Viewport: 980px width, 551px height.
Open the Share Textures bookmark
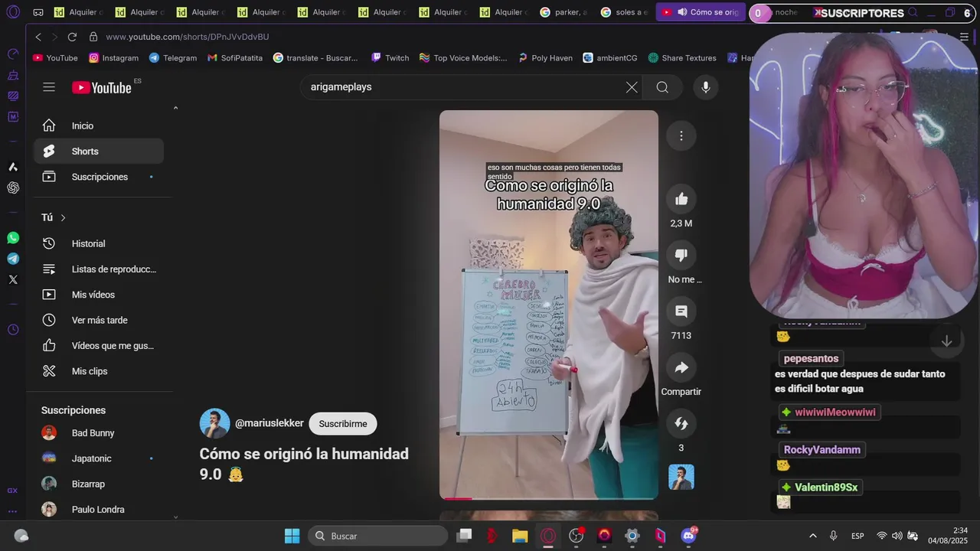(682, 58)
